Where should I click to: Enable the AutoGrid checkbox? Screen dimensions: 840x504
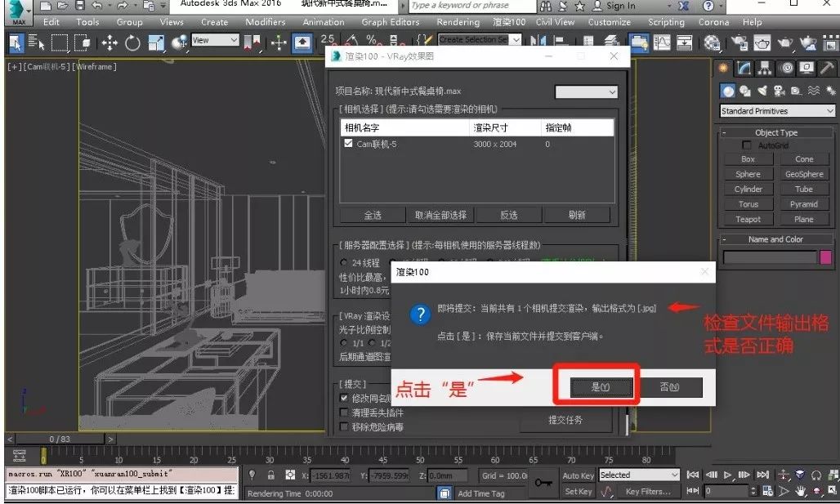coord(746,145)
